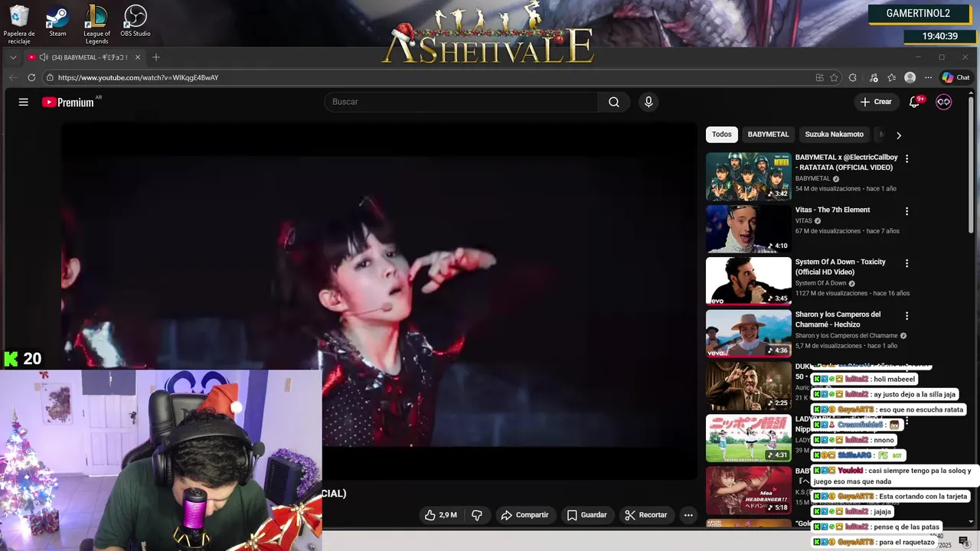Open Copilot Chat in the browser
This screenshot has width=980, height=551.
pos(955,77)
